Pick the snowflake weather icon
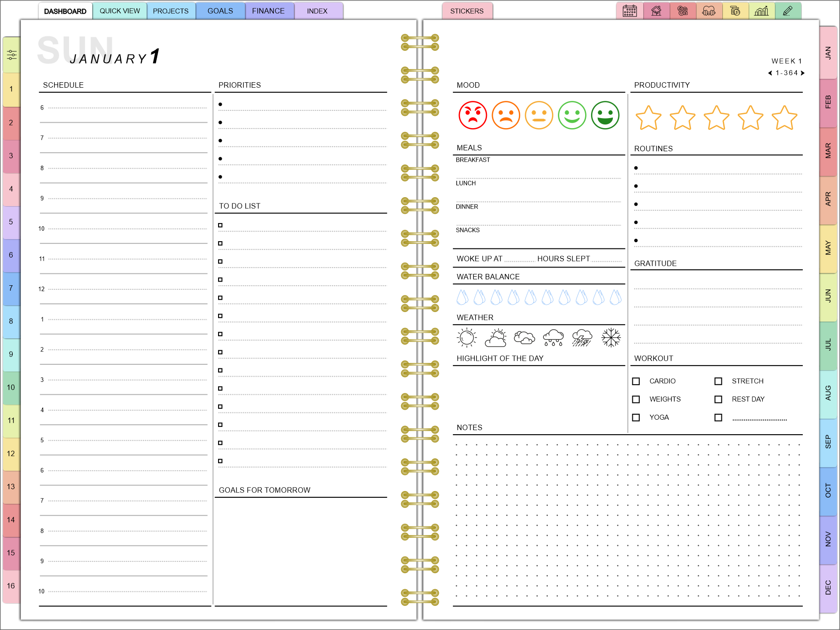The width and height of the screenshot is (840, 630). coord(611,338)
